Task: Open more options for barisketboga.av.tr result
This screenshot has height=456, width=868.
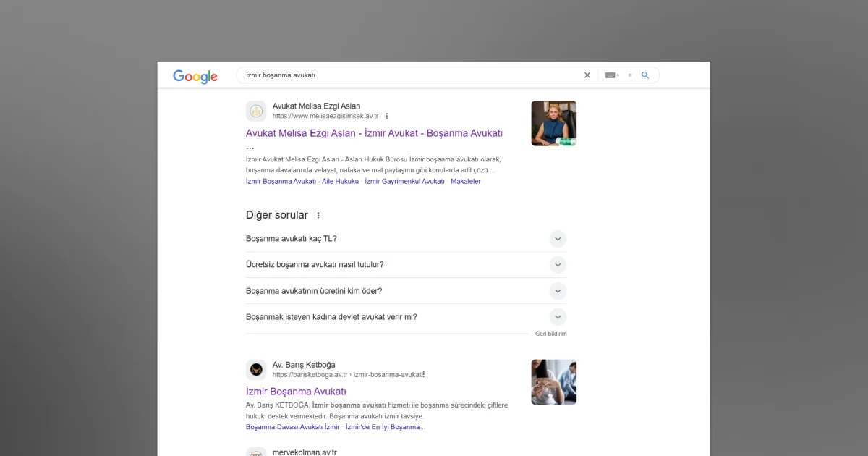Action: click(424, 375)
